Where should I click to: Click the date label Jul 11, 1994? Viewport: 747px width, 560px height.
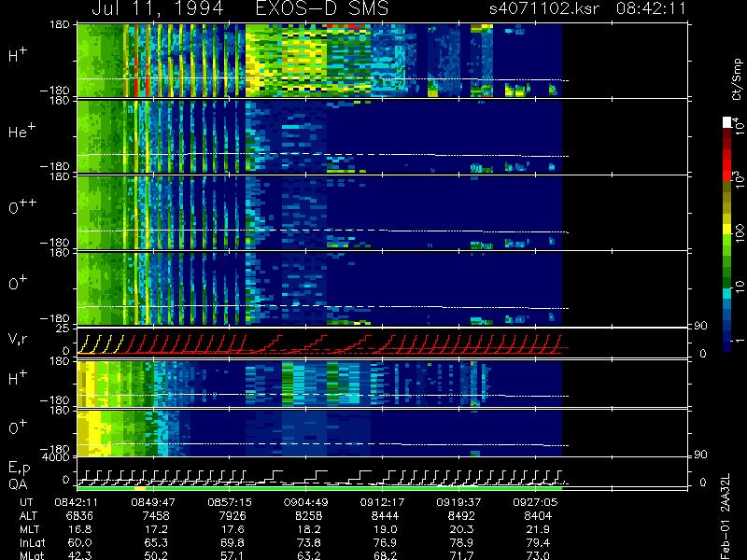point(158,8)
